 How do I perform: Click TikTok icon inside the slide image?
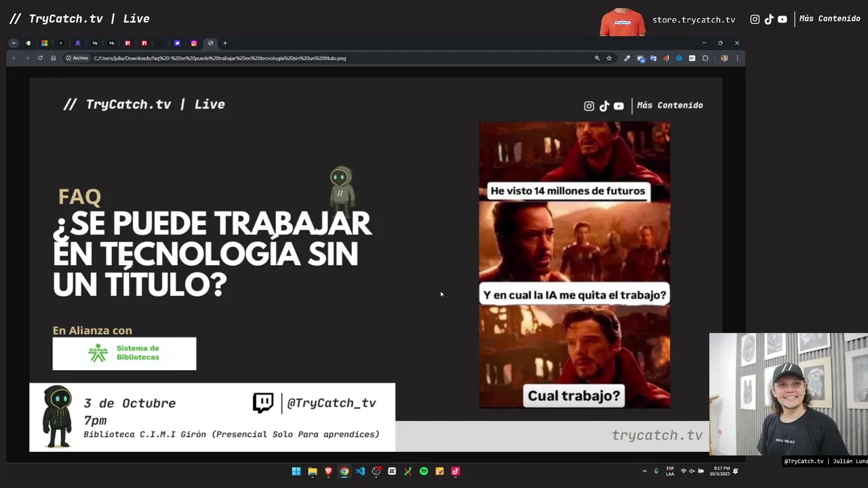point(604,106)
